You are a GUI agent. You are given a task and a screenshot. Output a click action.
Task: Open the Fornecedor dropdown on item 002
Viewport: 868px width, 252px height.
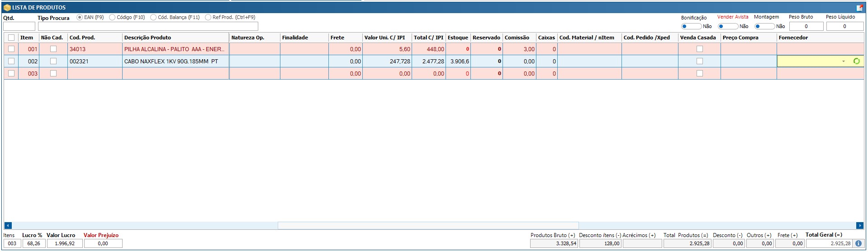(843, 62)
